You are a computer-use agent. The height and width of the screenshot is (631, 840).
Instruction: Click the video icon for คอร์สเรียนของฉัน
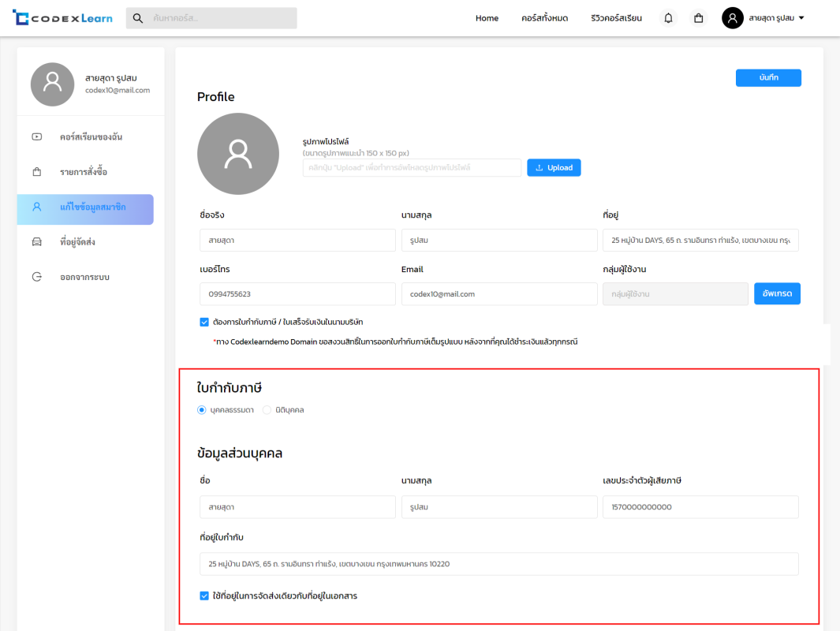coord(37,136)
